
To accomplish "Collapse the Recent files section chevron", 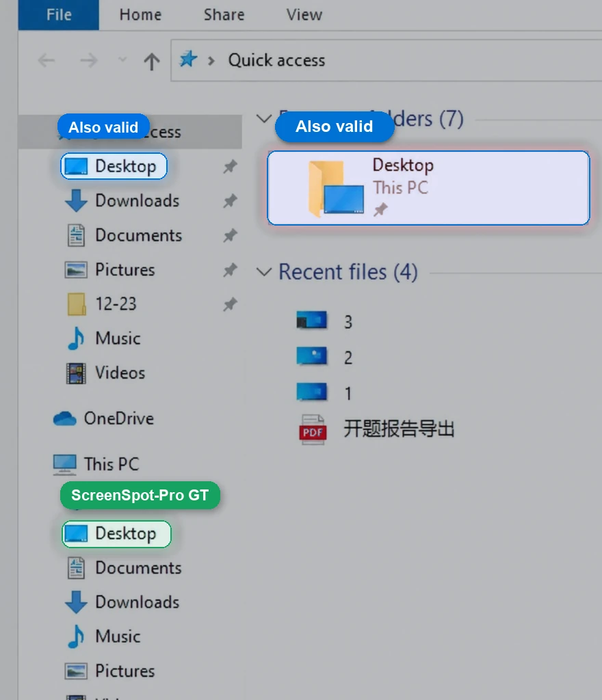I will point(264,272).
